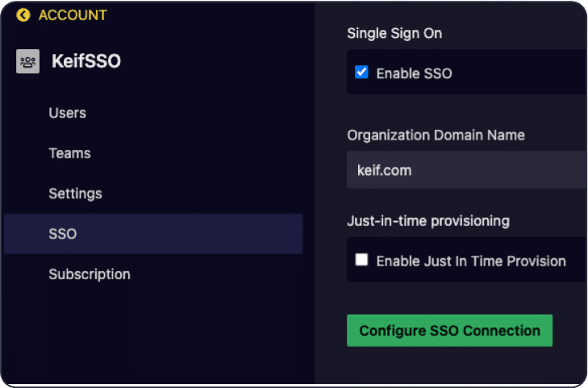This screenshot has width=588, height=388.
Task: Open the Subscription page
Action: pos(90,274)
